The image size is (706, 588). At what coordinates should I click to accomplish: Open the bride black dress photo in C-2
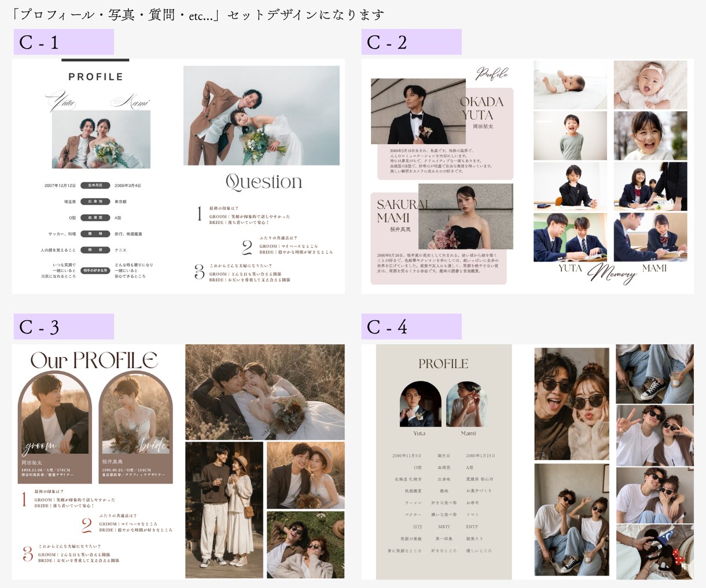(x=465, y=216)
